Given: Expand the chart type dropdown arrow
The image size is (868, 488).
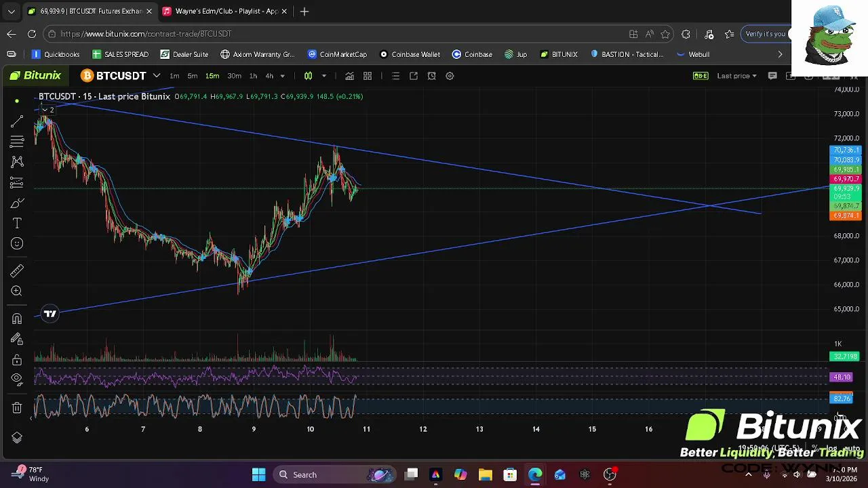Looking at the screenshot, I should (x=324, y=76).
